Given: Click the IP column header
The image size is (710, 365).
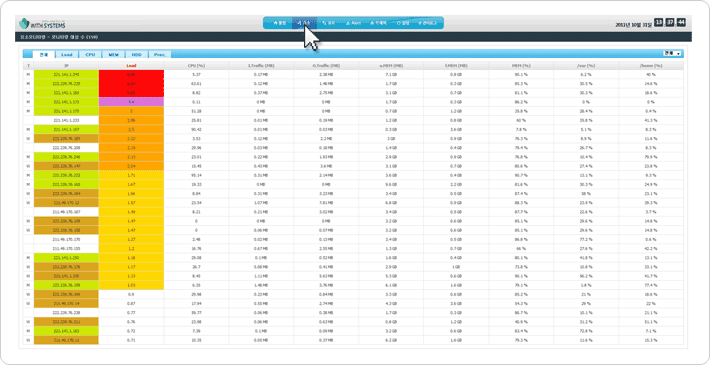Looking at the screenshot, I should 66,66.
